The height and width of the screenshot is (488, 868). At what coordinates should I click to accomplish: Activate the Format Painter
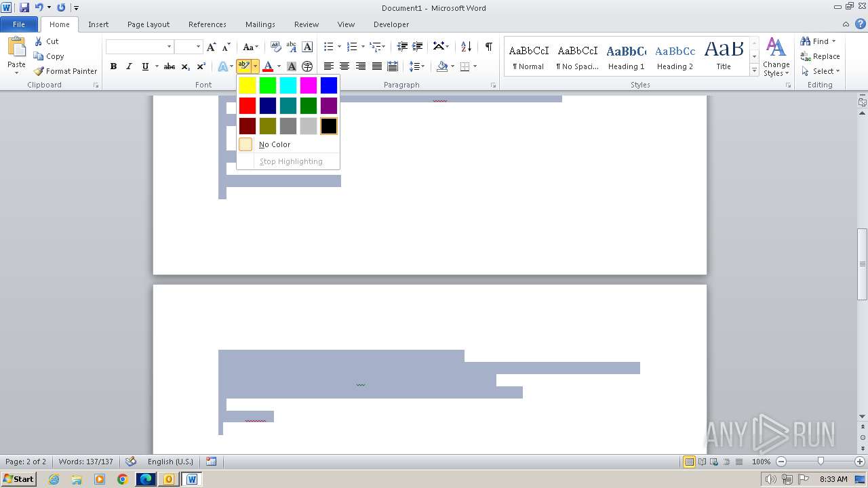65,71
